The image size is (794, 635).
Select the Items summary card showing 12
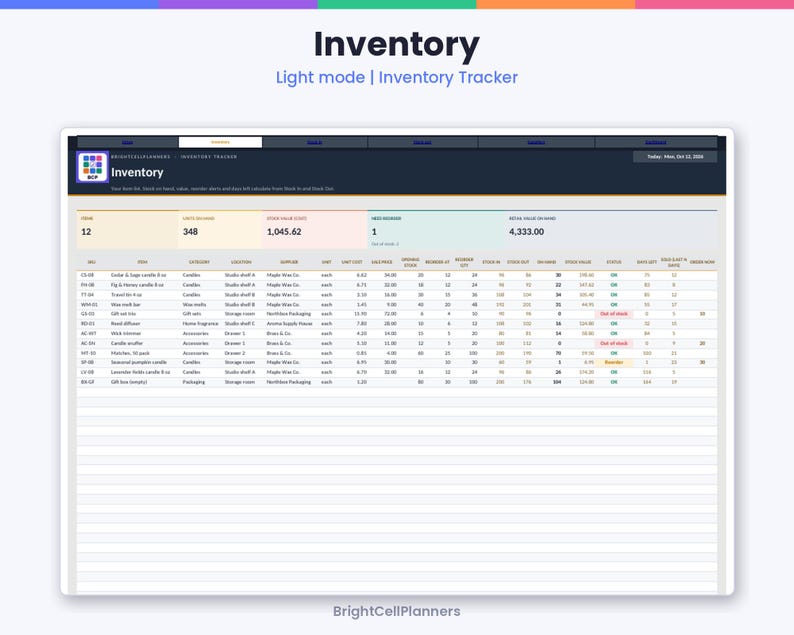click(127, 229)
